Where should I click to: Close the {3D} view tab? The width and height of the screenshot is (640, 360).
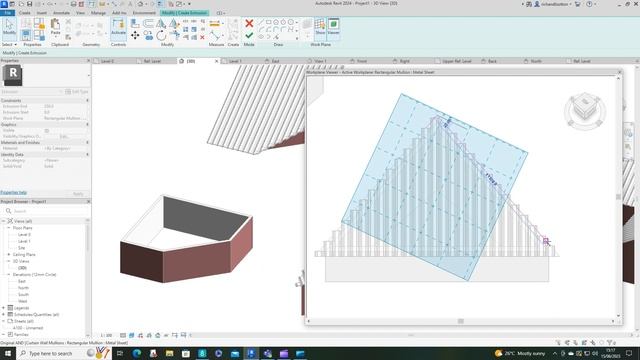(217, 61)
